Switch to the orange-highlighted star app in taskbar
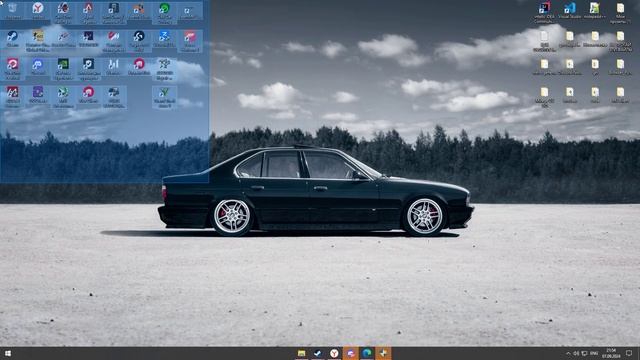Viewport: 640px width, 360px height. pyautogui.click(x=383, y=353)
